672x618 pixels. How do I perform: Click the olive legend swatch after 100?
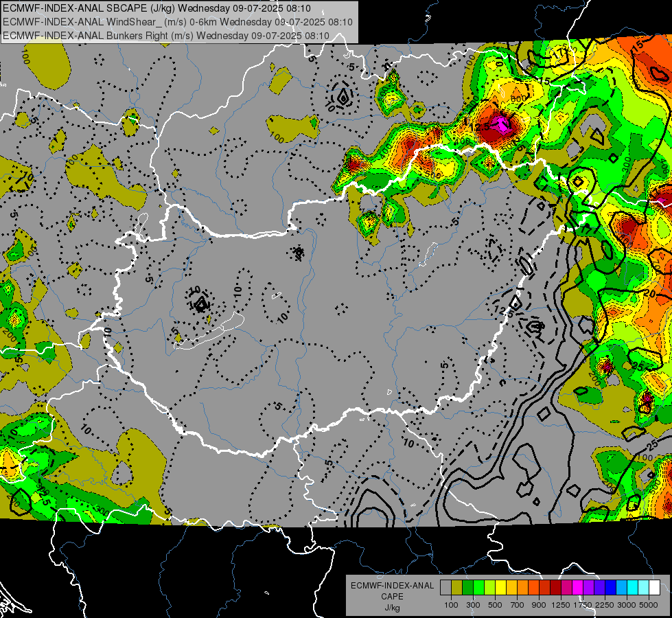457,588
